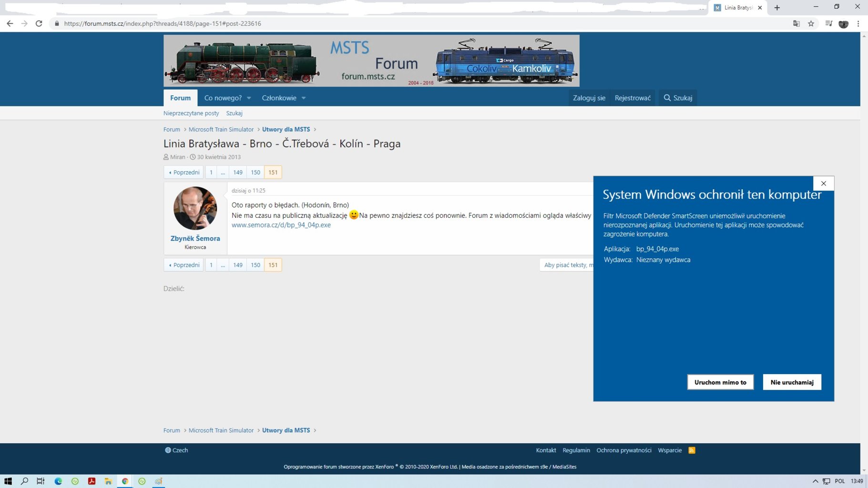Screen dimensions: 868x488
Task: Open File Explorer from taskbar
Action: click(108, 481)
